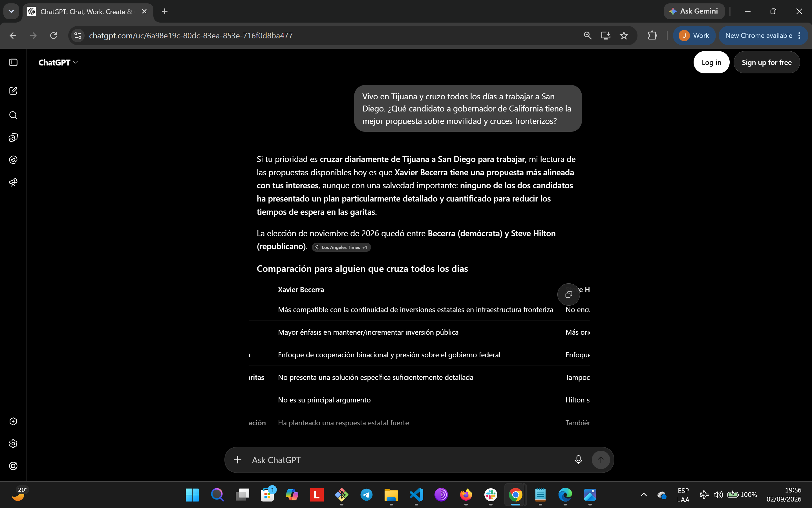Reload the current page
Viewport: 812px width, 508px height.
click(53, 36)
